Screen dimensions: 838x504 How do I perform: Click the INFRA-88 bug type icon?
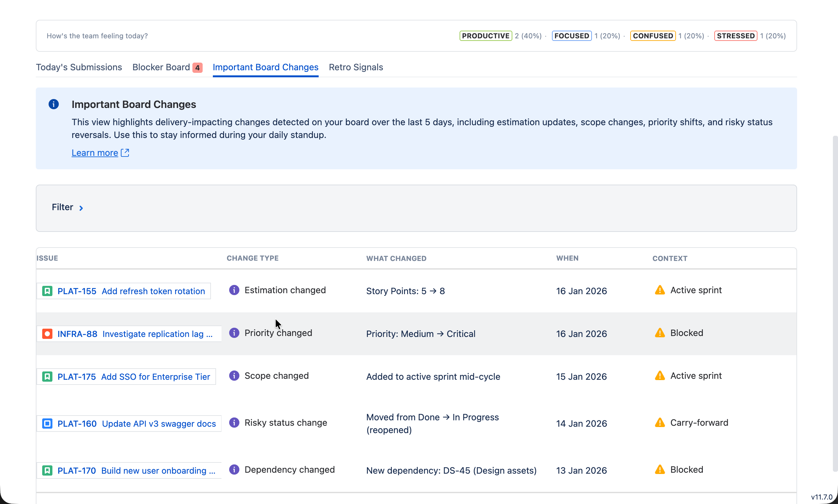(47, 334)
